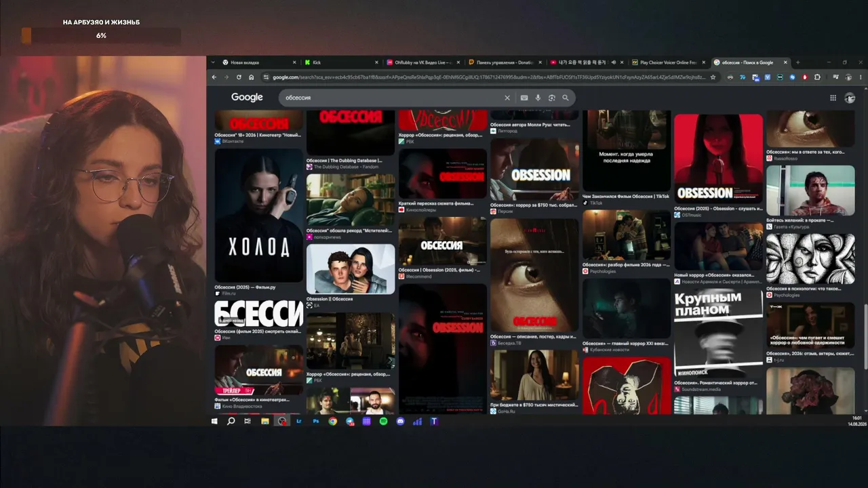Bookmark this page with the star icon
This screenshot has height=488, width=868.
713,77
